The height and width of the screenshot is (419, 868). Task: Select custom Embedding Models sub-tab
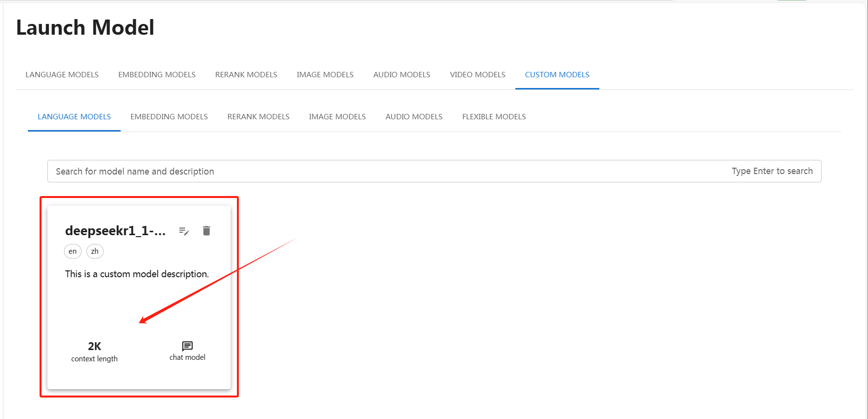(x=169, y=117)
